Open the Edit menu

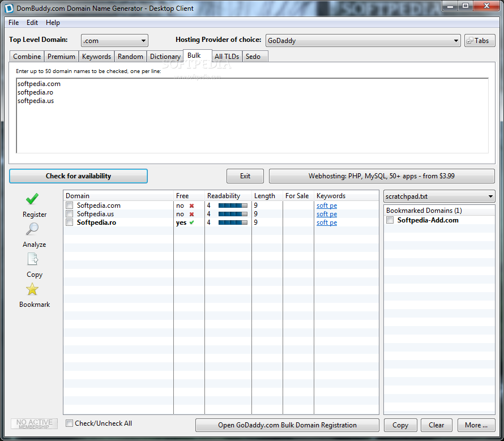[32, 23]
